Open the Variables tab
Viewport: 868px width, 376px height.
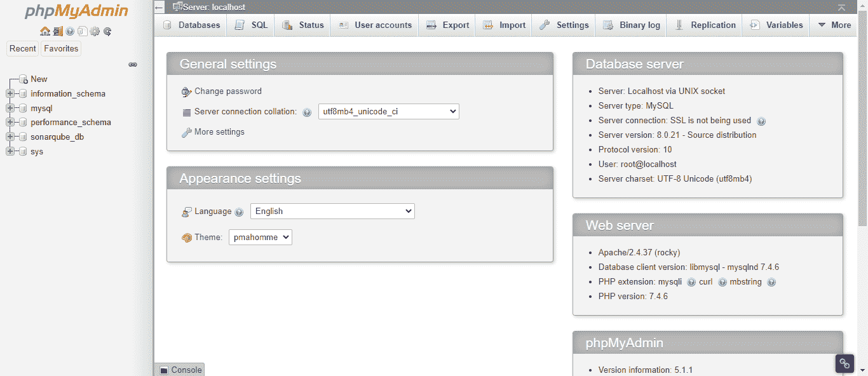pyautogui.click(x=776, y=25)
